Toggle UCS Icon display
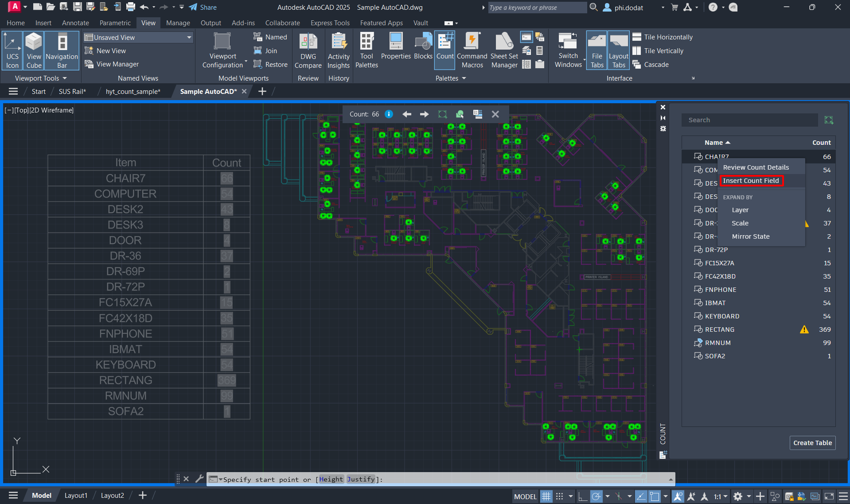Screen dimensions: 850x504 tap(12, 50)
